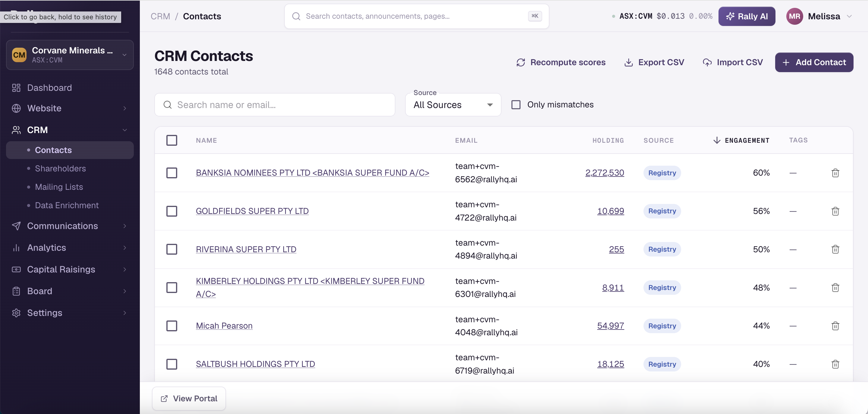Click the CM company logo badge

pyautogui.click(x=19, y=55)
